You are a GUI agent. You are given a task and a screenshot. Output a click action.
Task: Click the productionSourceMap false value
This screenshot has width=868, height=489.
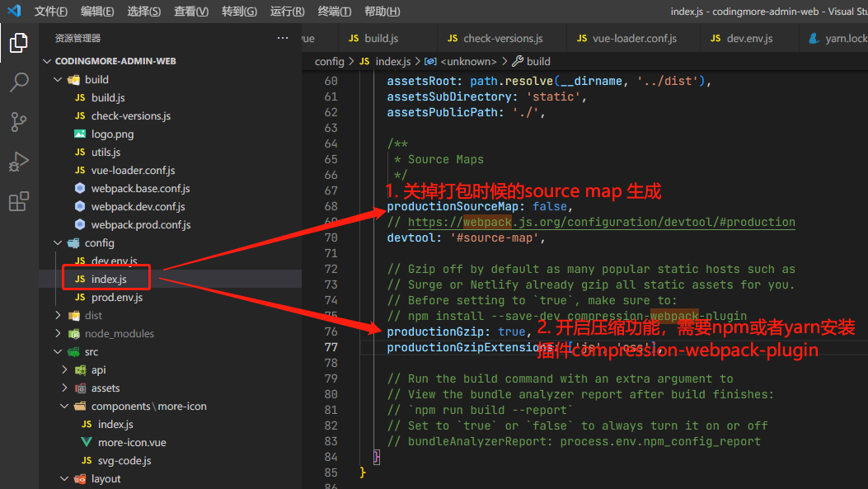point(550,206)
